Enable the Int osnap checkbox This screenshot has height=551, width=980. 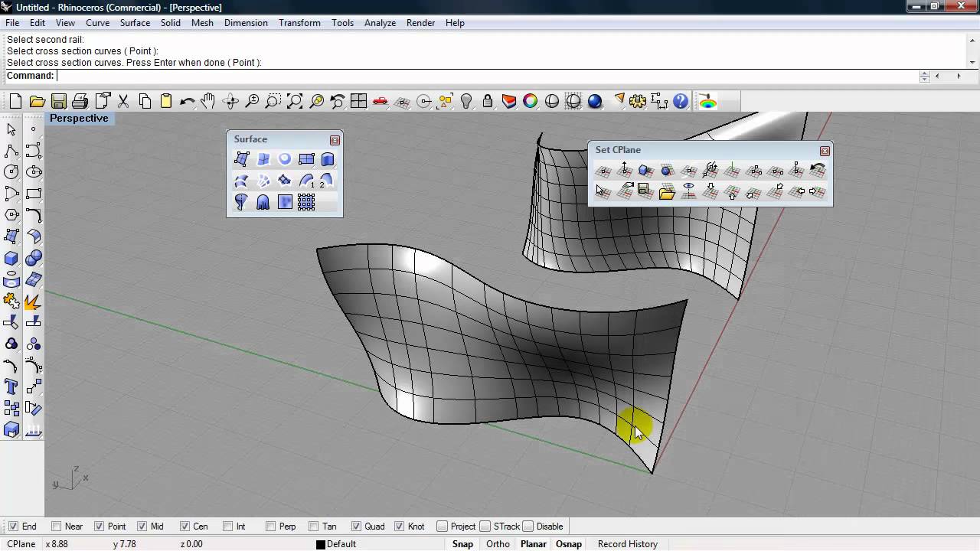227,527
